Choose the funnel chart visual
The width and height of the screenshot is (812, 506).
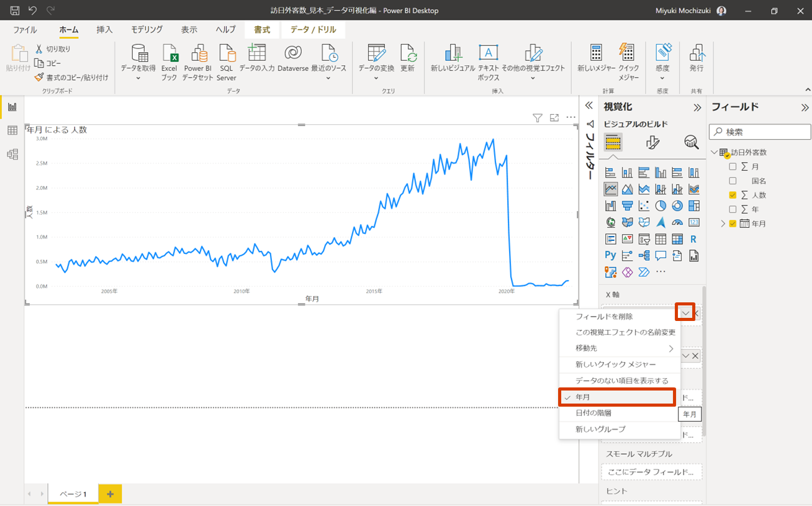point(628,206)
